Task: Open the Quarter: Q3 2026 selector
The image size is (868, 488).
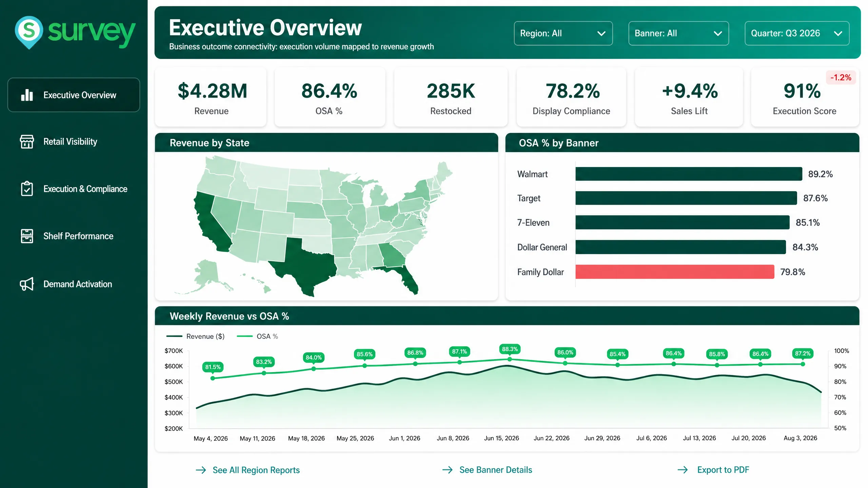Action: pos(797,33)
